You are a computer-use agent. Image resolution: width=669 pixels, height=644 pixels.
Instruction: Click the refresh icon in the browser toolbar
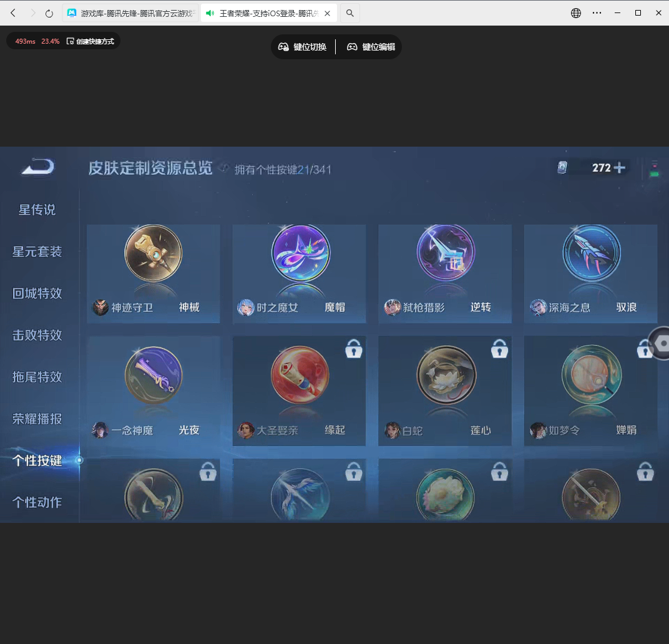click(49, 12)
